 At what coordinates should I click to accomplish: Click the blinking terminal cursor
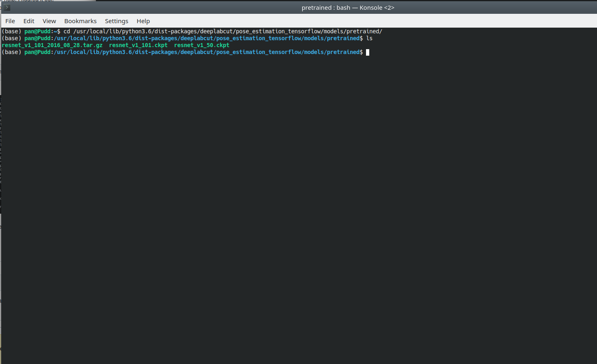click(368, 52)
